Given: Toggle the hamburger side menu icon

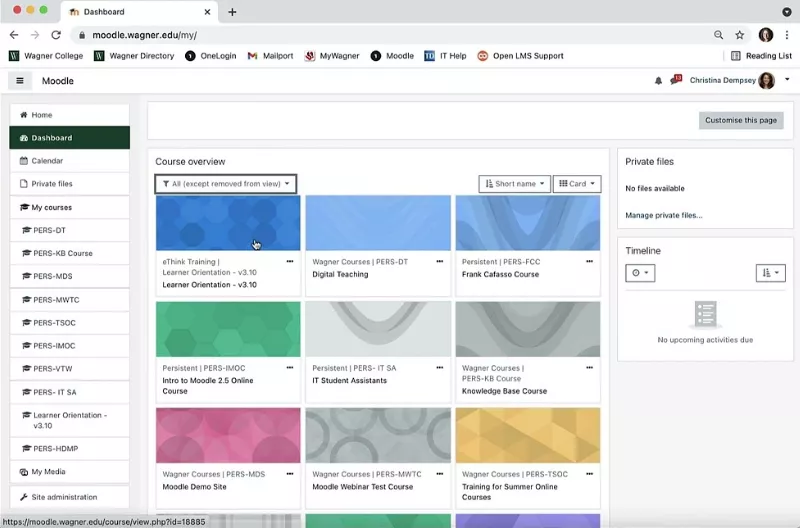Looking at the screenshot, I should [20, 81].
